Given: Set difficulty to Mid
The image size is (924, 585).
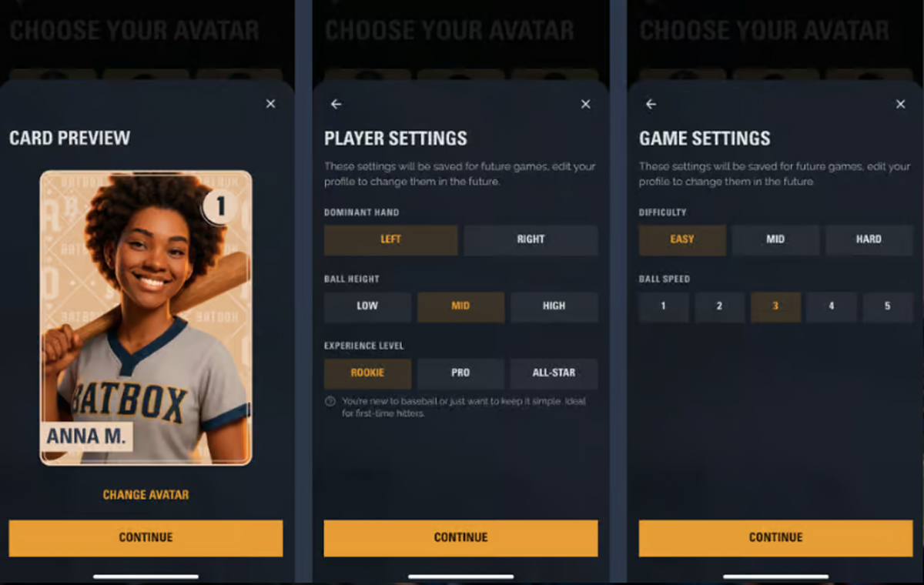Looking at the screenshot, I should [775, 239].
